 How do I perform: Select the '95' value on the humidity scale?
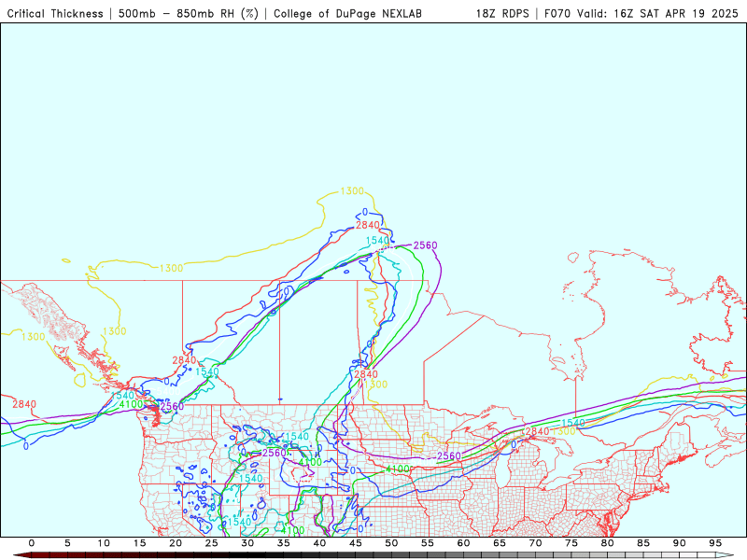pyautogui.click(x=715, y=543)
